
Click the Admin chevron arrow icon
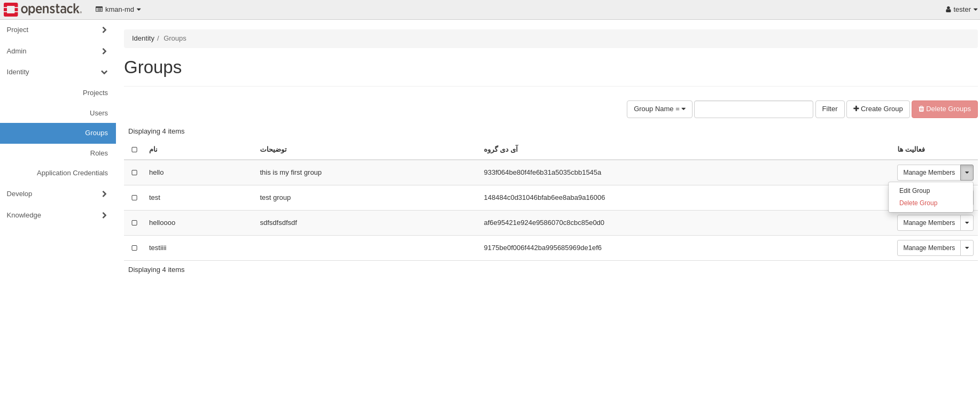(104, 51)
